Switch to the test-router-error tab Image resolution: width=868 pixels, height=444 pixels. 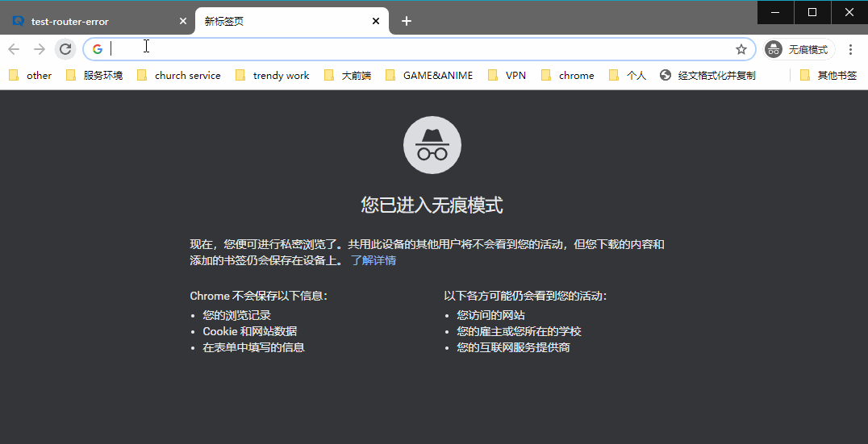(97, 21)
